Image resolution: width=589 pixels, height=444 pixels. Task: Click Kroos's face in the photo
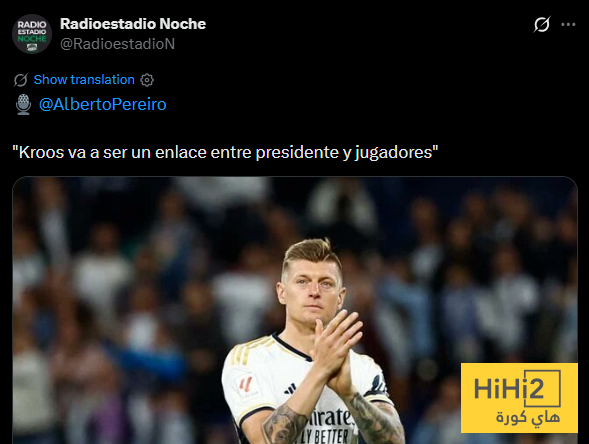(x=312, y=291)
